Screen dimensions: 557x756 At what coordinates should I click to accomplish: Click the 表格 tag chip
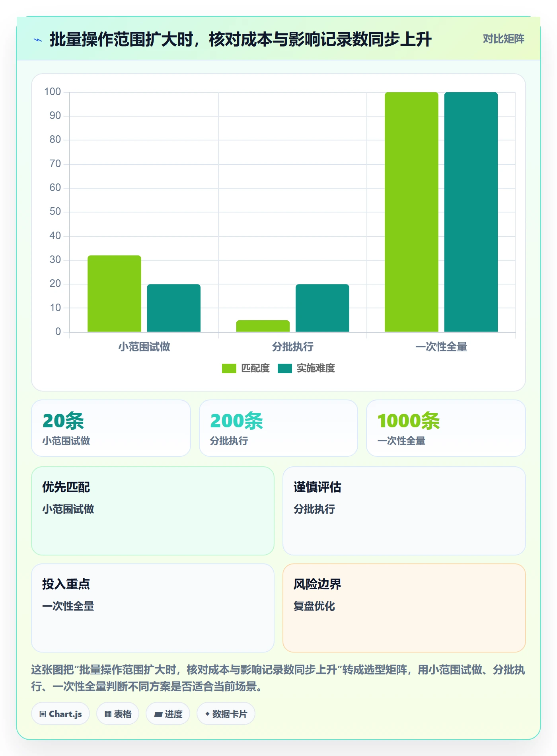point(118,714)
